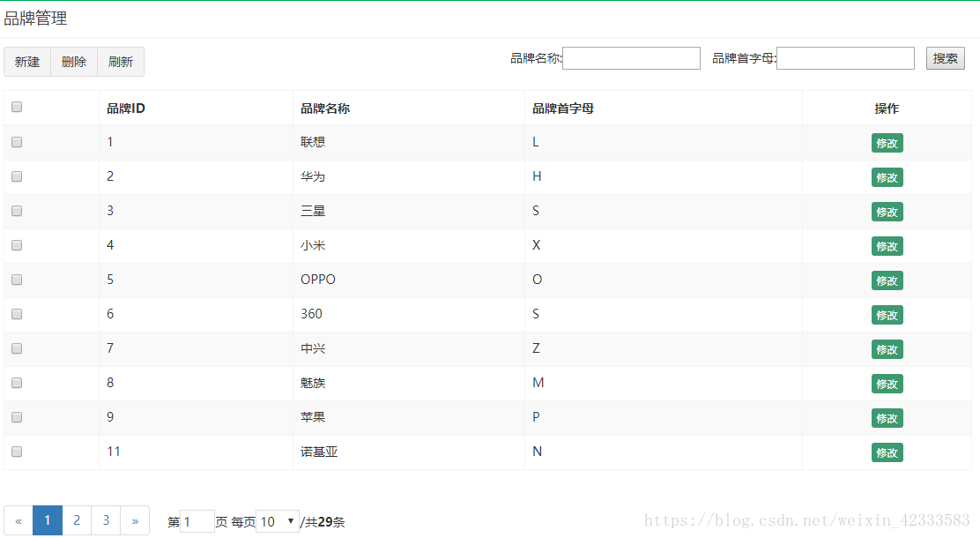Check the checkbox for 小米 row

(x=17, y=245)
